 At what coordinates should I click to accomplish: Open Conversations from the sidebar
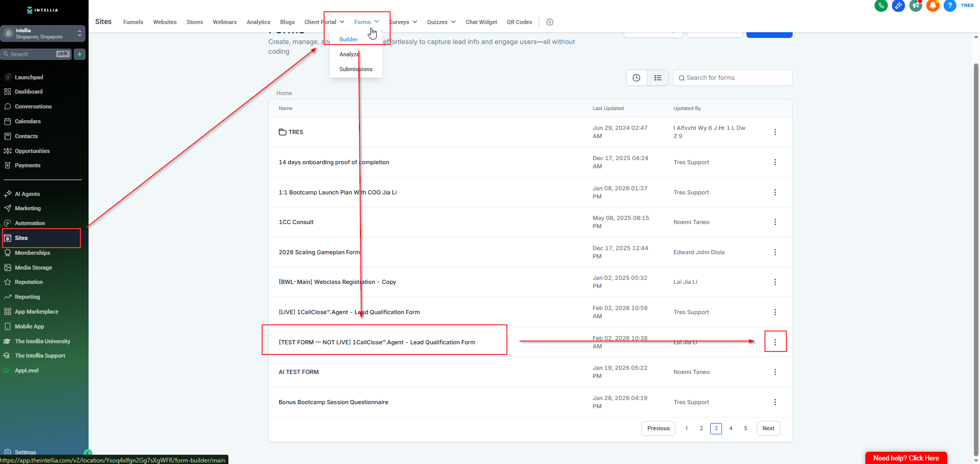33,106
